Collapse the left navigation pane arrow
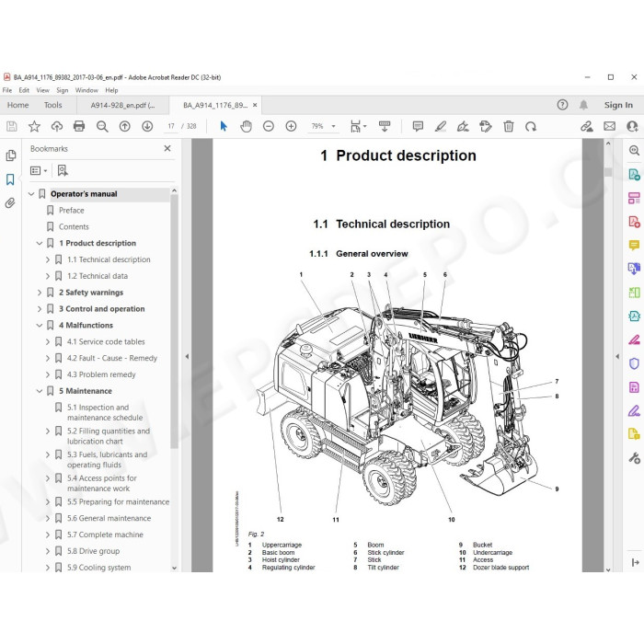Image resolution: width=644 pixels, height=644 pixels. pyautogui.click(x=187, y=357)
